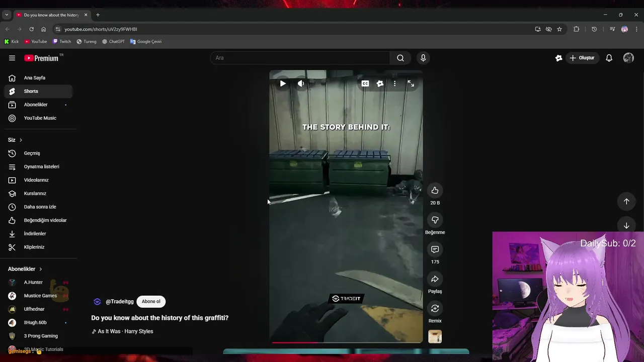
Task: Like the Short with thumbs up
Action: pos(435,191)
